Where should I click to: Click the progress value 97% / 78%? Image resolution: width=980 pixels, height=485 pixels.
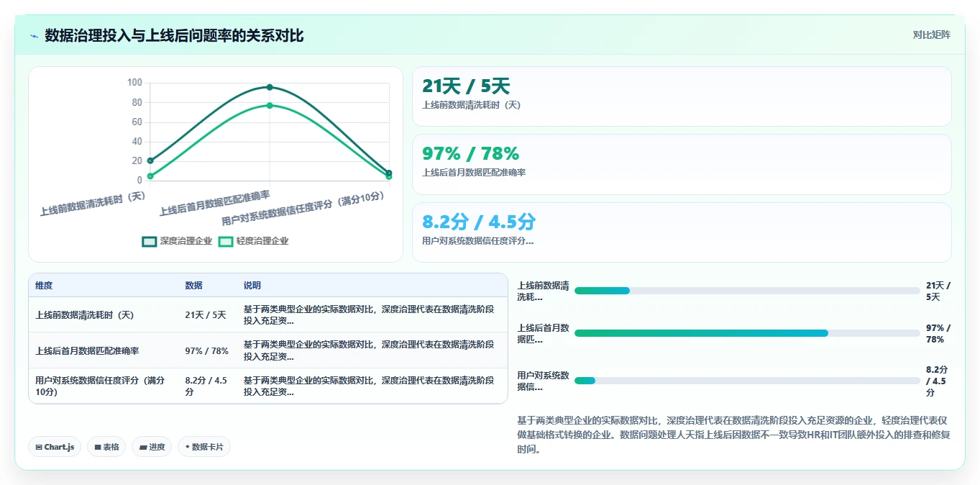point(938,333)
